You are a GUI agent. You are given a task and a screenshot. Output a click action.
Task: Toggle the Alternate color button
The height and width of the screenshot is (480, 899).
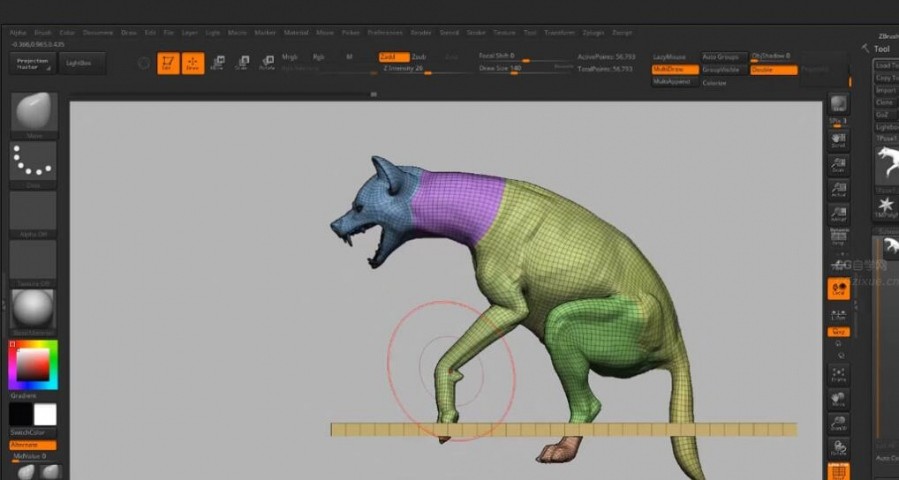[33, 445]
